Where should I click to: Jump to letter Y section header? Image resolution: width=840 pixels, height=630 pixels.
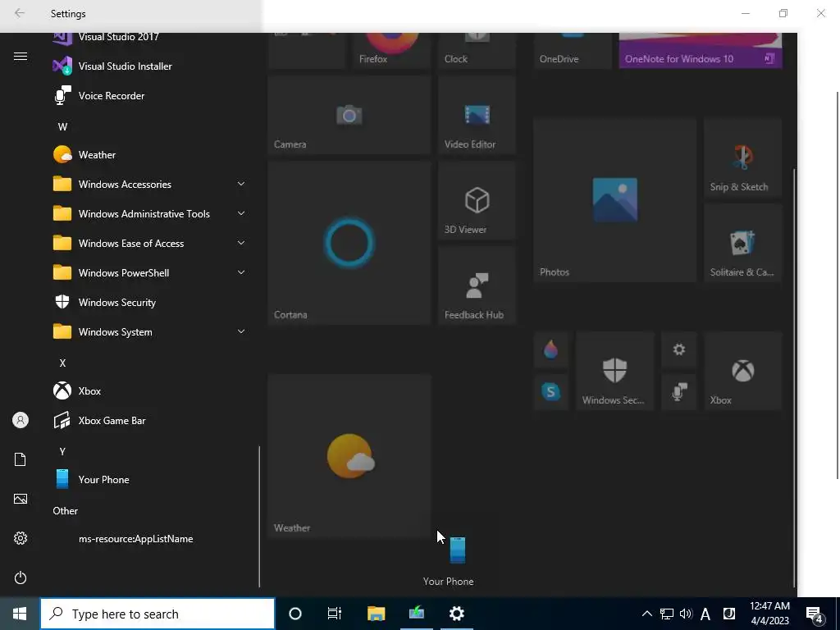(62, 452)
